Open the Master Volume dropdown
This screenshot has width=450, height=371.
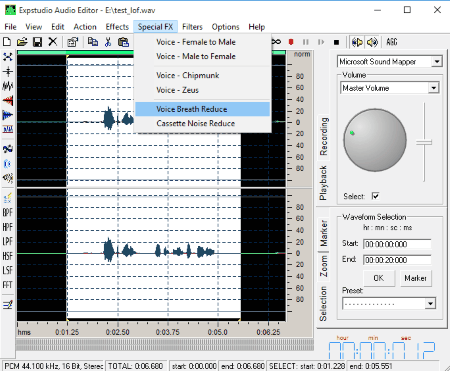(x=433, y=88)
